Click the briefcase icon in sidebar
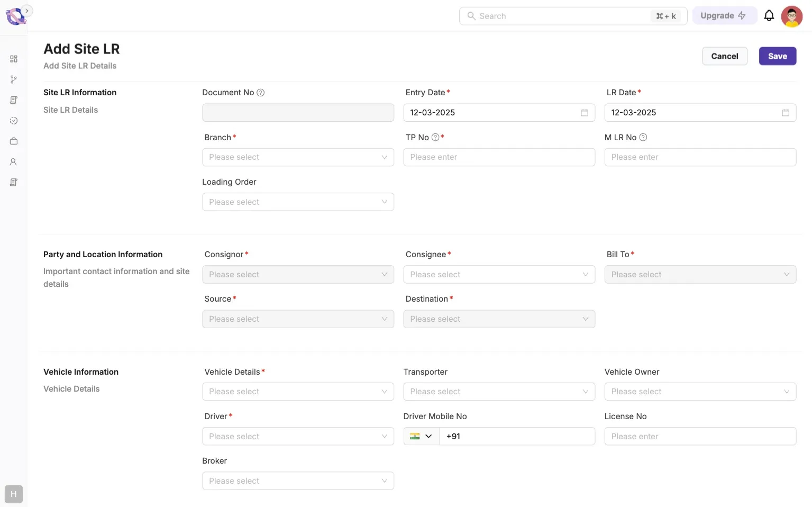 coord(14,141)
